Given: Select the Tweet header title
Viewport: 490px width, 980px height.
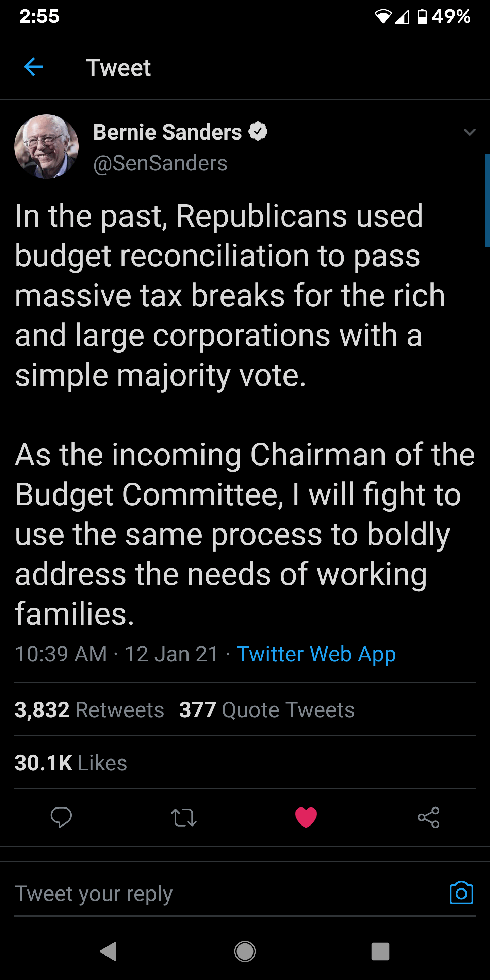Looking at the screenshot, I should click(118, 67).
